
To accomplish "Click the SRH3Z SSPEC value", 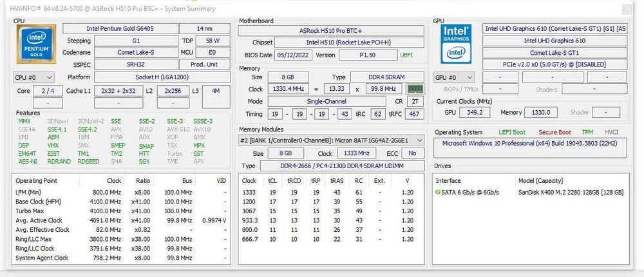I will point(136,64).
